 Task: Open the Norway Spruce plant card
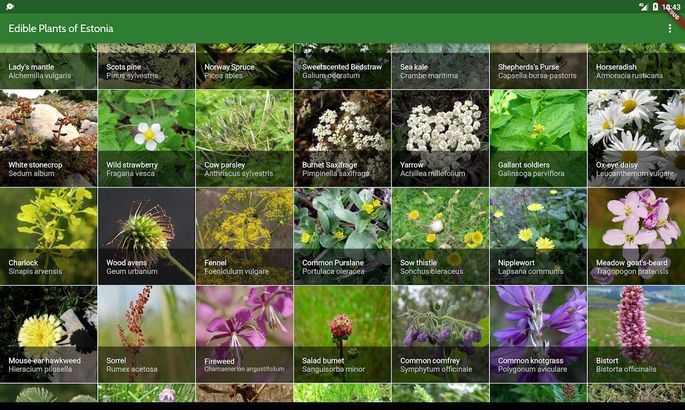pyautogui.click(x=245, y=66)
